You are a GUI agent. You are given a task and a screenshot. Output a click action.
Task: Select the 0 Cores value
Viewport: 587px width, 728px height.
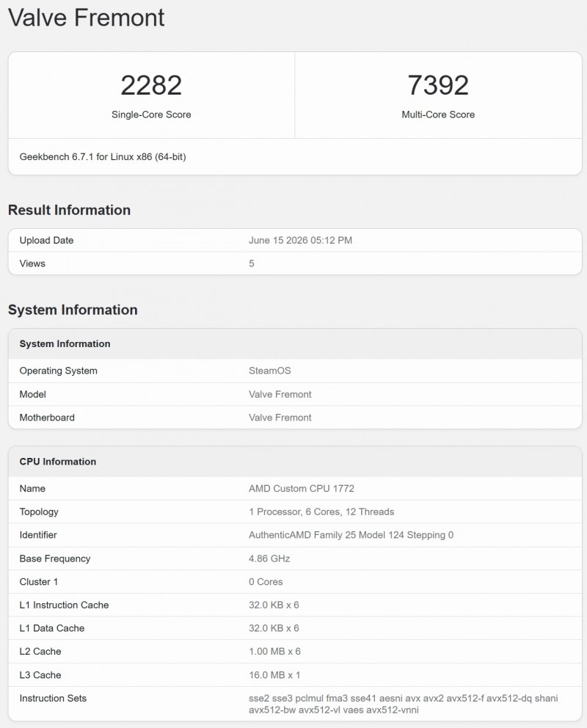266,582
